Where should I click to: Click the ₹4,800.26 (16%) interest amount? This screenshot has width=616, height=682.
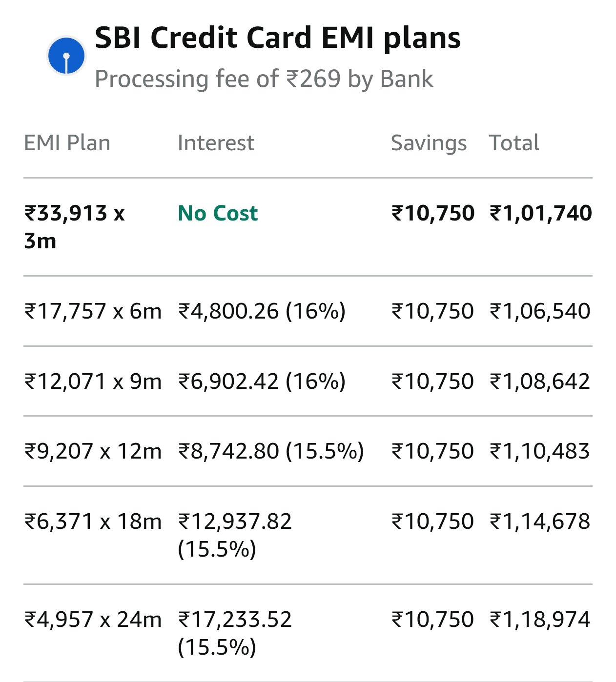[262, 311]
